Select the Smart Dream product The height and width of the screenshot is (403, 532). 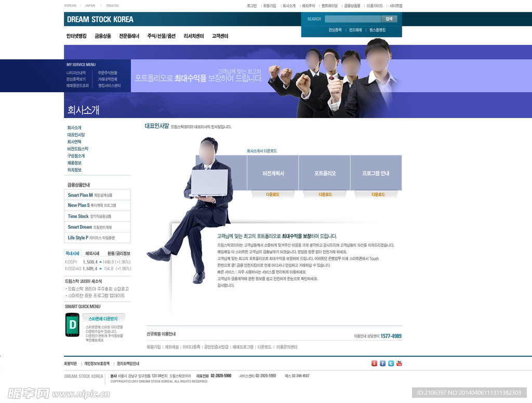point(97,227)
